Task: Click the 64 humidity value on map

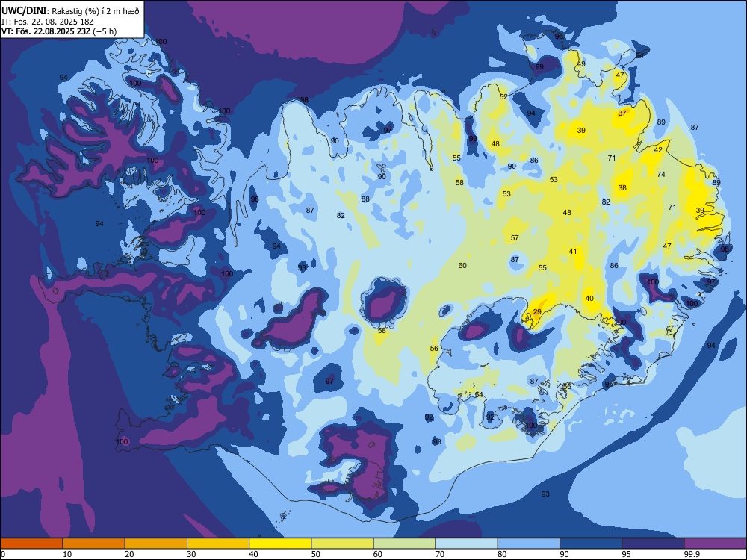Action: pos(479,395)
